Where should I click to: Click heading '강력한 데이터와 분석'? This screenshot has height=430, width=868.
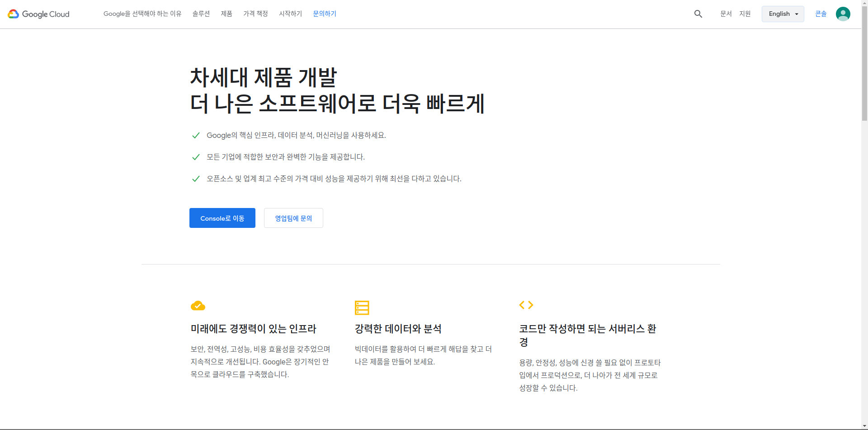tap(398, 329)
